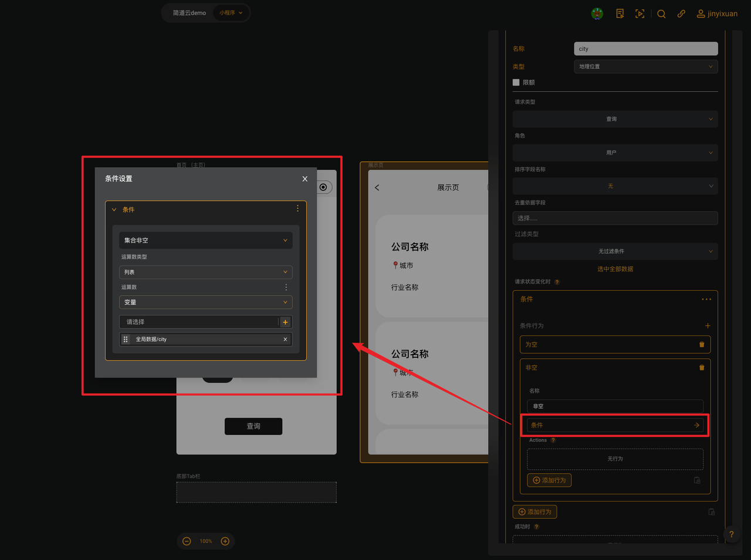Click the 名称 input field containing city
751x560 pixels.
pos(646,49)
